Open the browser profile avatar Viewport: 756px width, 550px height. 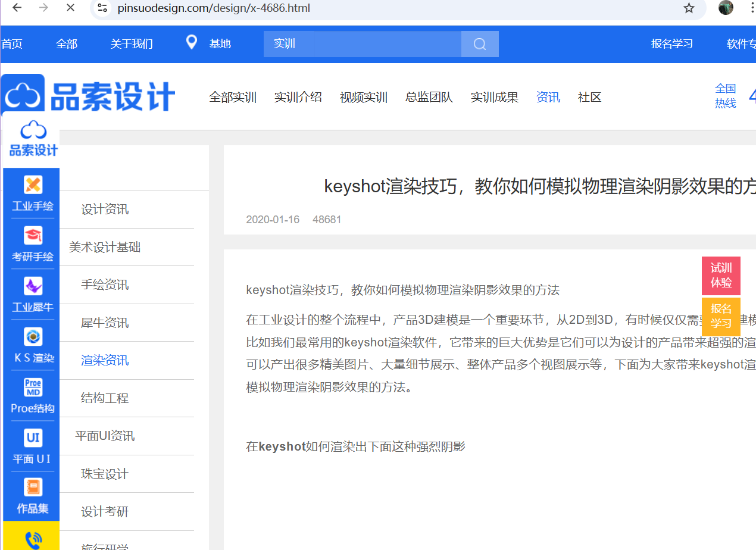[726, 8]
